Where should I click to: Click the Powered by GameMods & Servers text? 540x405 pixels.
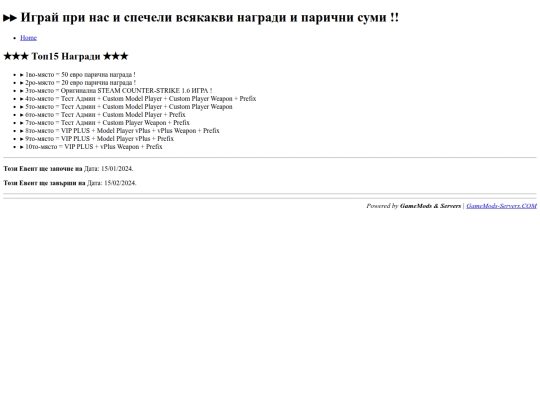pos(414,206)
